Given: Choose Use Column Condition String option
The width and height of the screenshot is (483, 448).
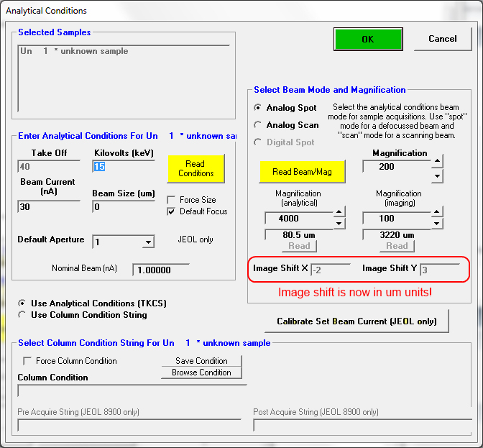Looking at the screenshot, I should 22,315.
